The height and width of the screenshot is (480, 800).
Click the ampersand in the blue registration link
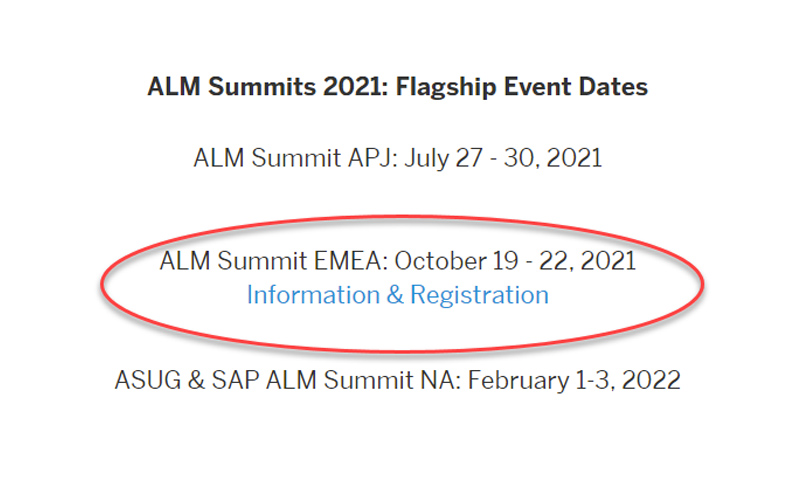[x=395, y=295]
